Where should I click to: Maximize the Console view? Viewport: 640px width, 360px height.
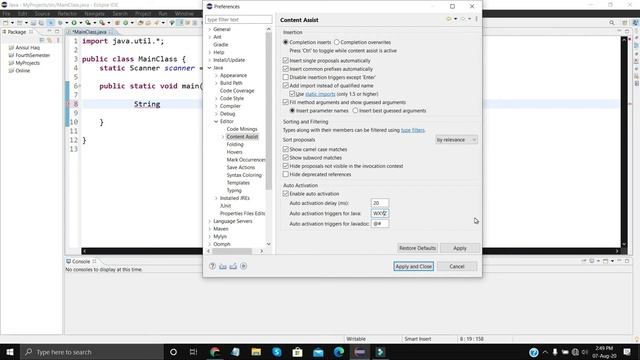[x=627, y=261]
